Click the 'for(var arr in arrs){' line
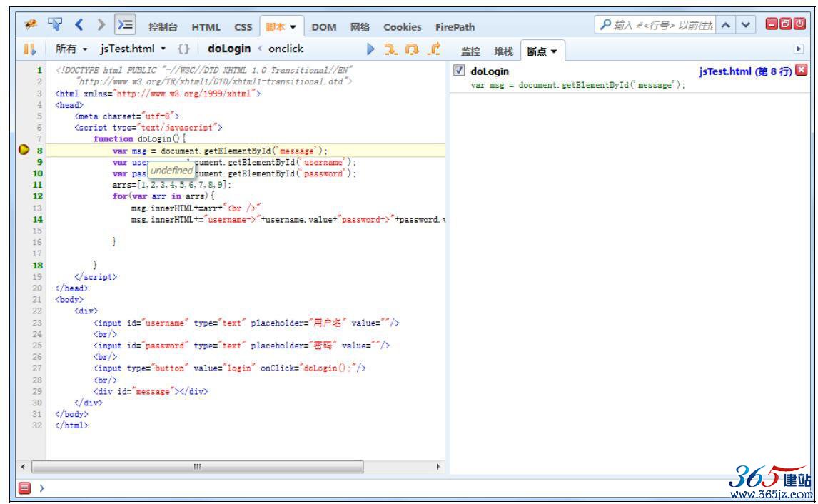Viewport: 818px width, 504px height. point(163,196)
